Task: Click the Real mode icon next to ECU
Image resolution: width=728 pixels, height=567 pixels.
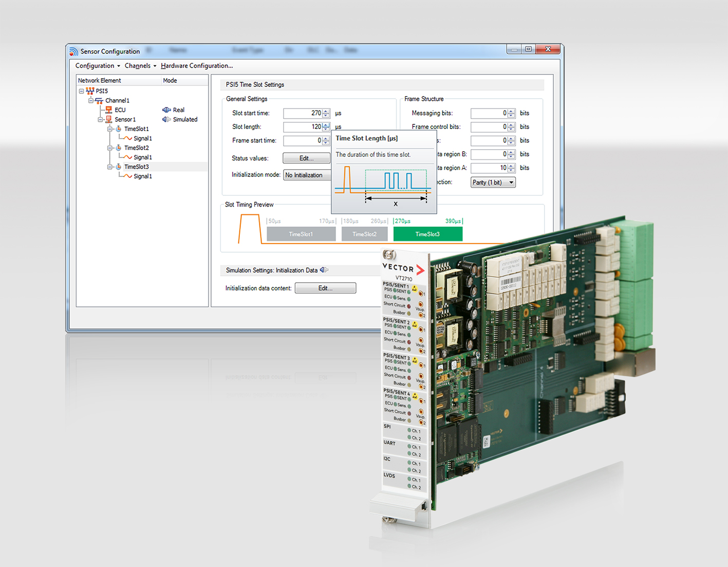Action: click(x=166, y=109)
